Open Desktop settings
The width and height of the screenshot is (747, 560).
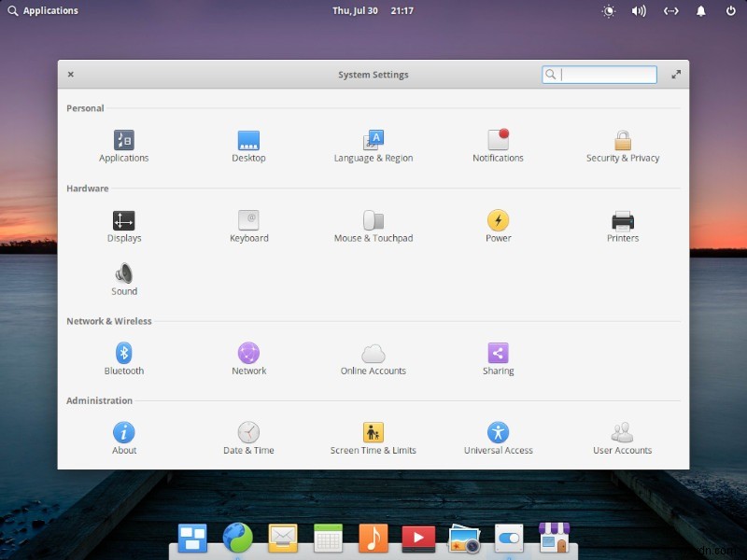(x=248, y=140)
